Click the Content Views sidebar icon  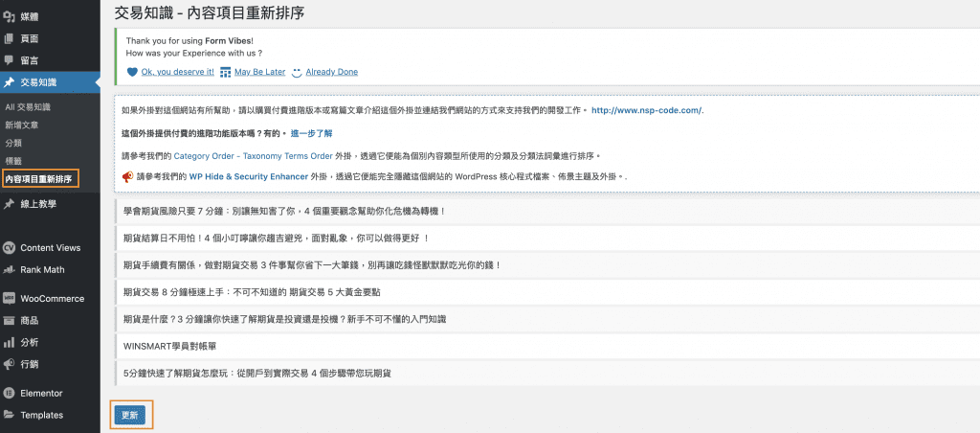pyautogui.click(x=9, y=246)
